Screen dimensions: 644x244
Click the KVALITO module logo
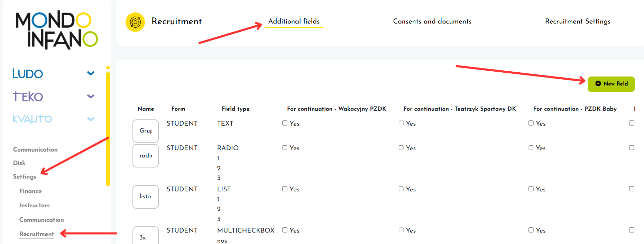point(32,119)
